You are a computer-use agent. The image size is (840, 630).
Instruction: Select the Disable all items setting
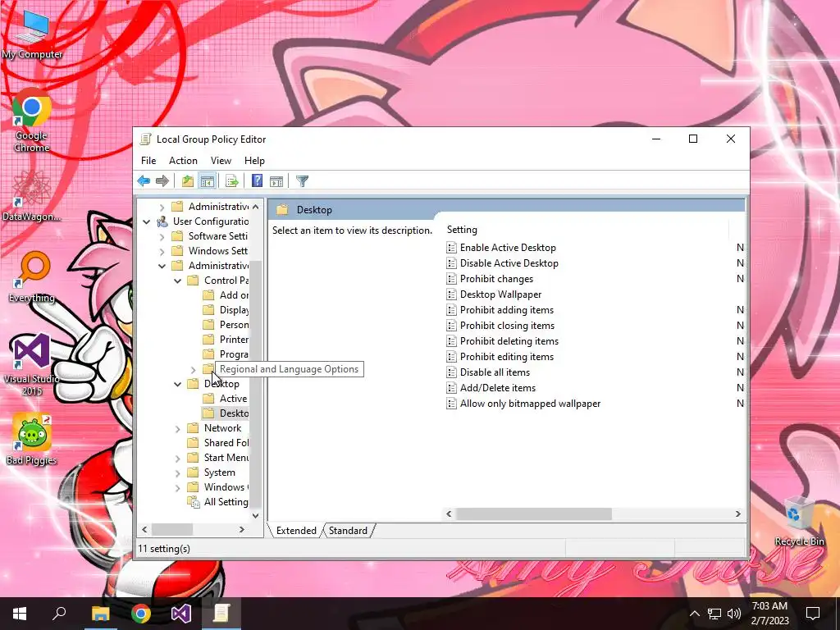pyautogui.click(x=488, y=372)
